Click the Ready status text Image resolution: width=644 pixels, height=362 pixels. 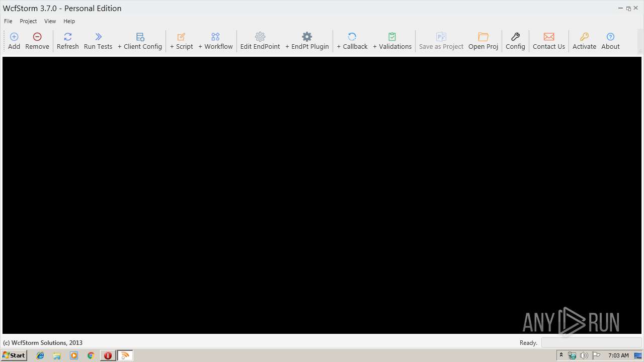tap(528, 343)
